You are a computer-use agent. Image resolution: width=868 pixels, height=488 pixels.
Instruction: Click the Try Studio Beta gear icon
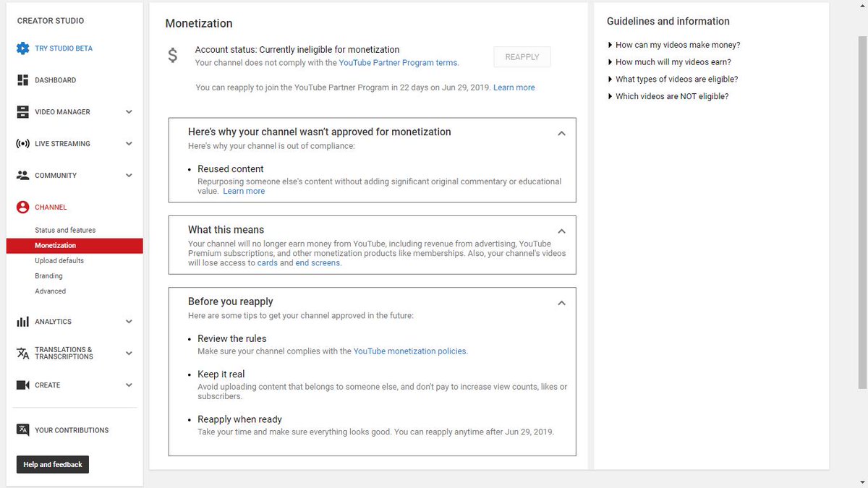click(x=22, y=48)
